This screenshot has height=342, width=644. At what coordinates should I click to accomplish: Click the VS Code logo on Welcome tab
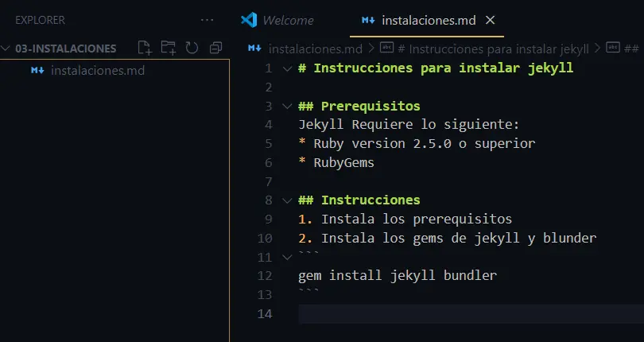249,20
